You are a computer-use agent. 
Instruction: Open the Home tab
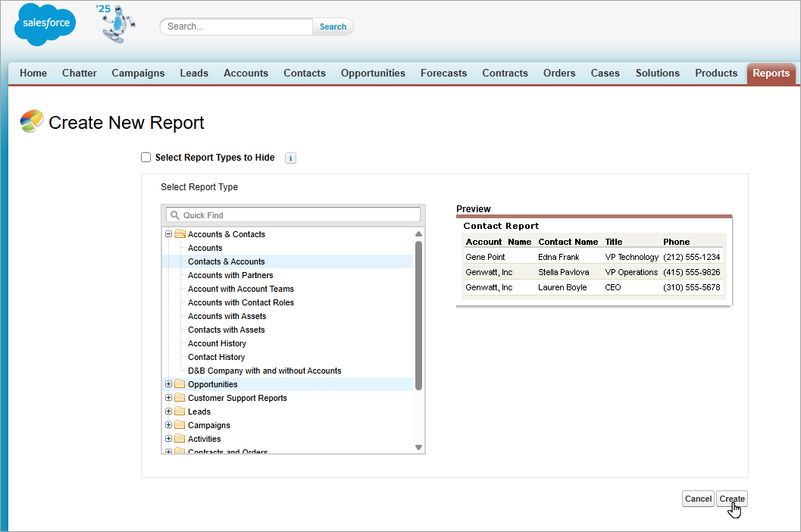[x=33, y=73]
